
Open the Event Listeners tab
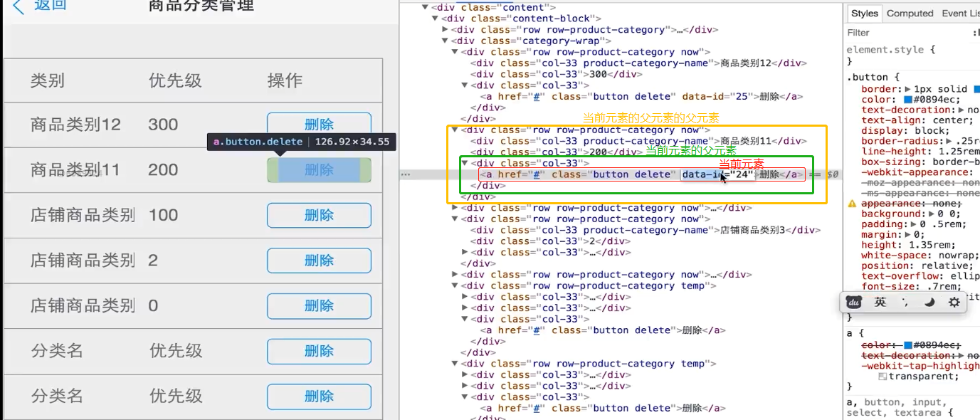pos(961,13)
